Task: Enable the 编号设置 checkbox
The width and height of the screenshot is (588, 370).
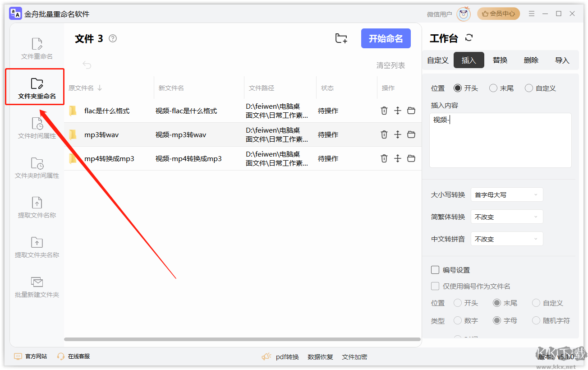Action: (x=435, y=270)
